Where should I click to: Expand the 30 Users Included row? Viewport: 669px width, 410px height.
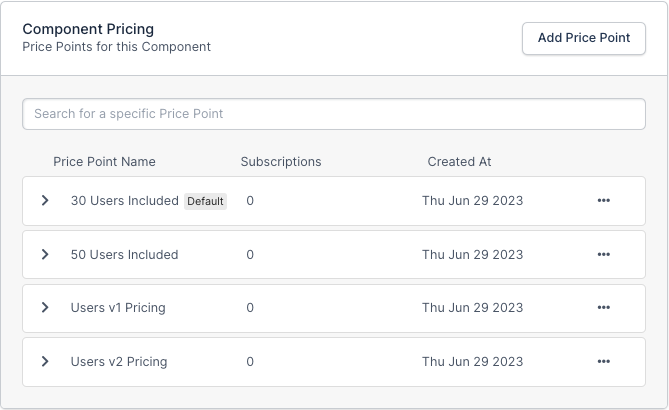tap(45, 201)
